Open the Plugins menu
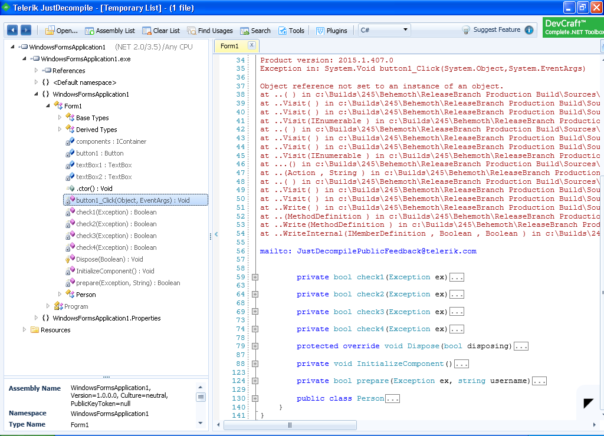 331,31
